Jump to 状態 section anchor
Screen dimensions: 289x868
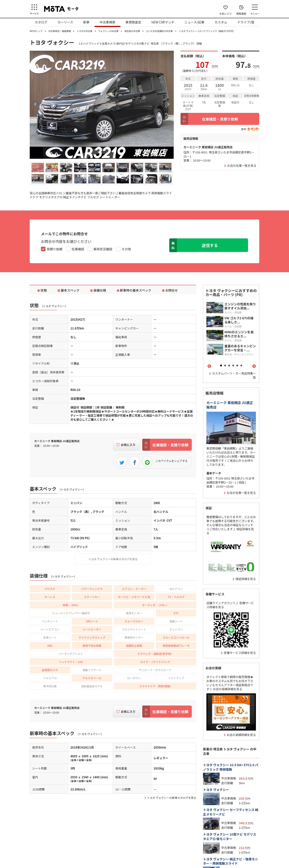[42, 290]
